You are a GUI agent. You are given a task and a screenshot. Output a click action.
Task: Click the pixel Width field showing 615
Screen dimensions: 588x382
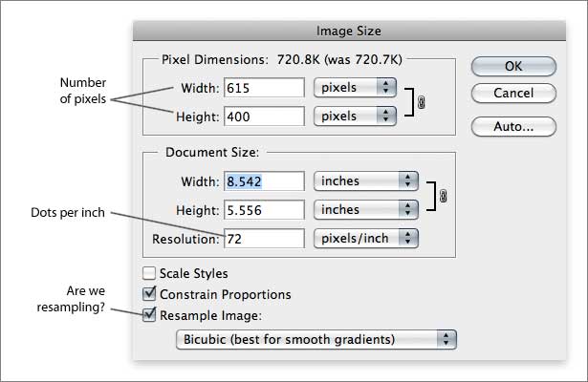(263, 88)
